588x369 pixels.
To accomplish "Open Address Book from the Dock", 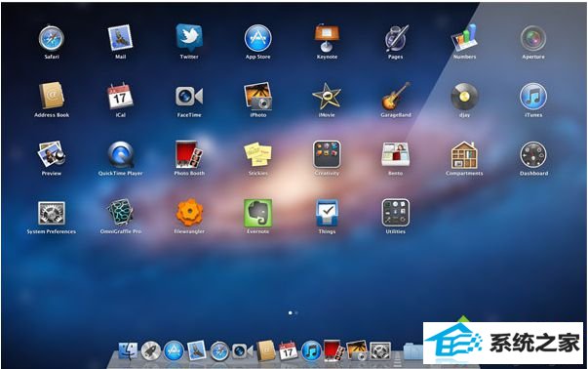I will [x=265, y=350].
